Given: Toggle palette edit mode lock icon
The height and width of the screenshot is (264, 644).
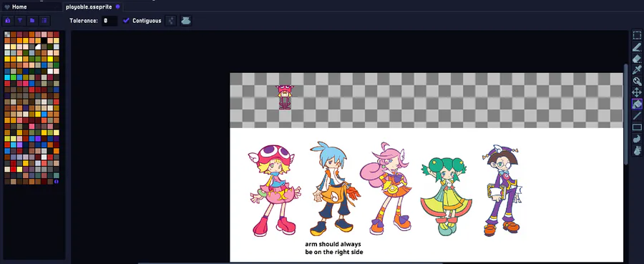Looking at the screenshot, I should 8,21.
